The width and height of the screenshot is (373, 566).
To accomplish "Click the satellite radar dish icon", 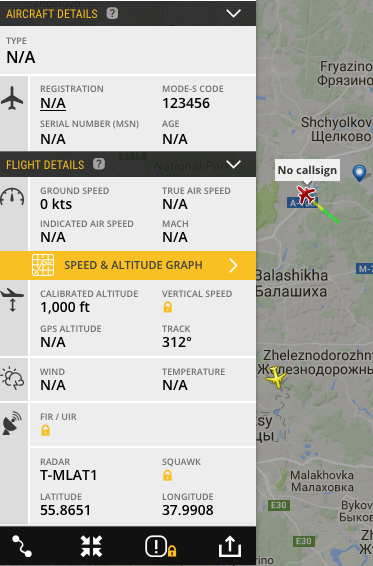I will (12, 423).
